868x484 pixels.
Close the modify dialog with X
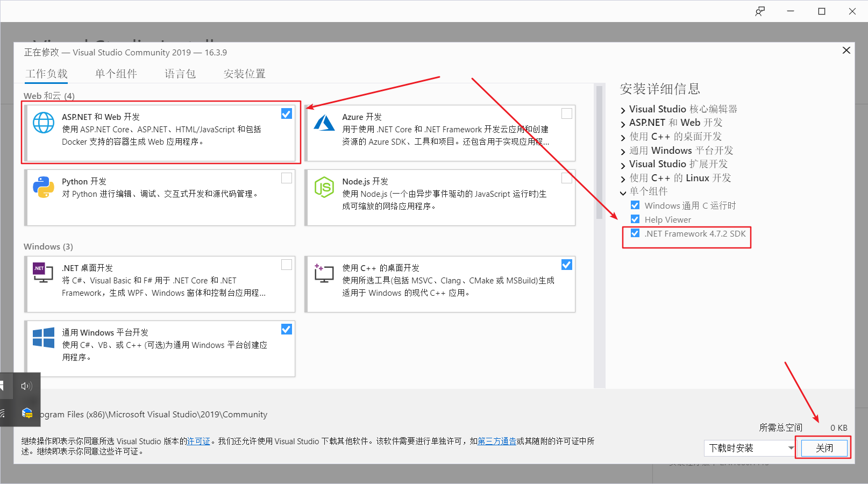(x=846, y=50)
